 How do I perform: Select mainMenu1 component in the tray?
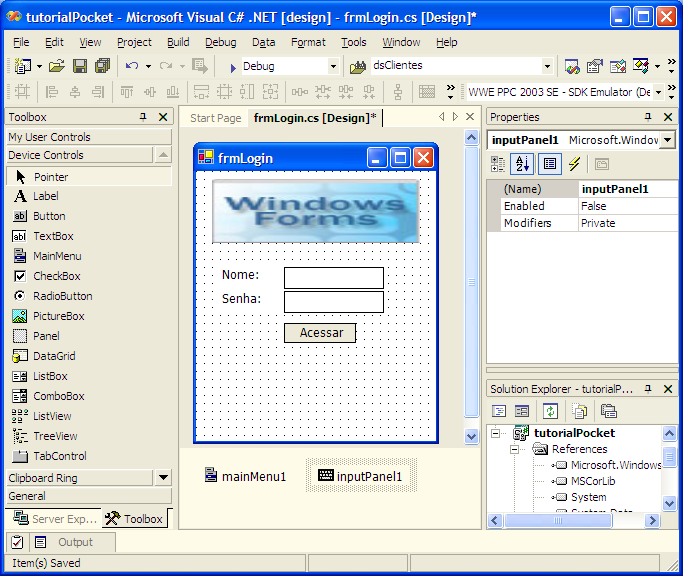(x=245, y=476)
